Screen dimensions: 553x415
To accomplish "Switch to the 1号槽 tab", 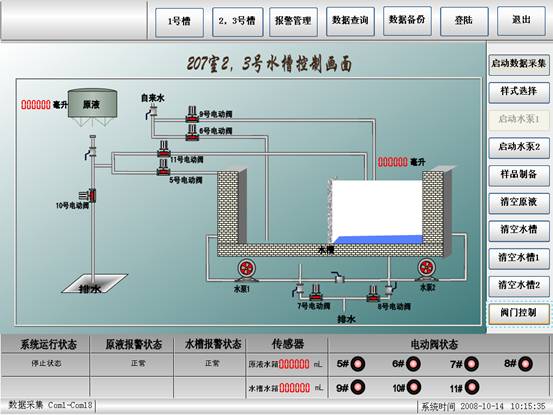I will (x=180, y=22).
